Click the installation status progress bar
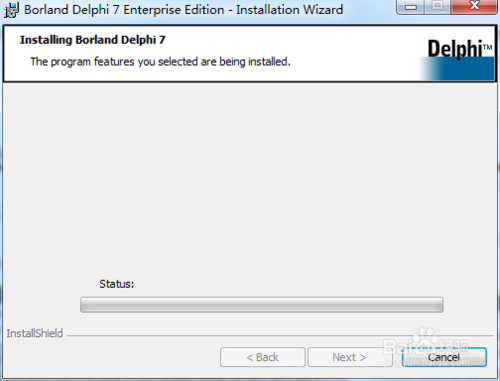This screenshot has width=500, height=381. 262,305
